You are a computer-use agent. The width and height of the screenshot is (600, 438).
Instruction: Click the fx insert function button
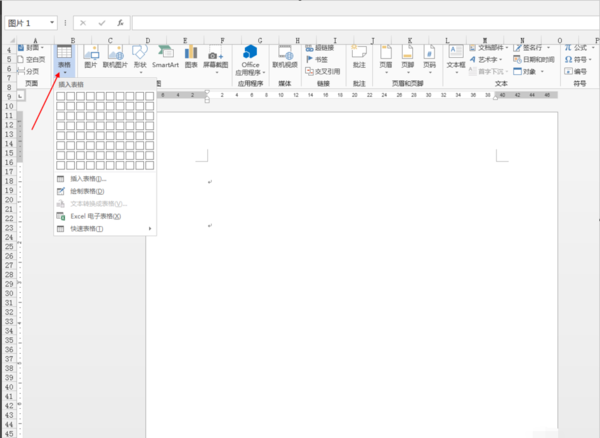point(120,23)
